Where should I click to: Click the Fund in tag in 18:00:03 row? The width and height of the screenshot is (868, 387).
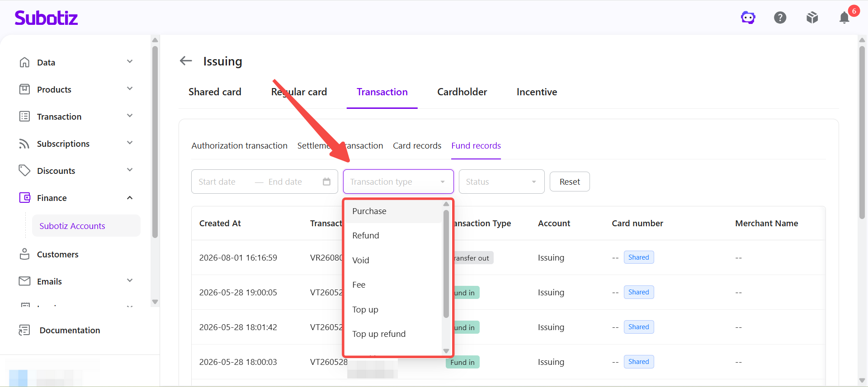tap(462, 362)
